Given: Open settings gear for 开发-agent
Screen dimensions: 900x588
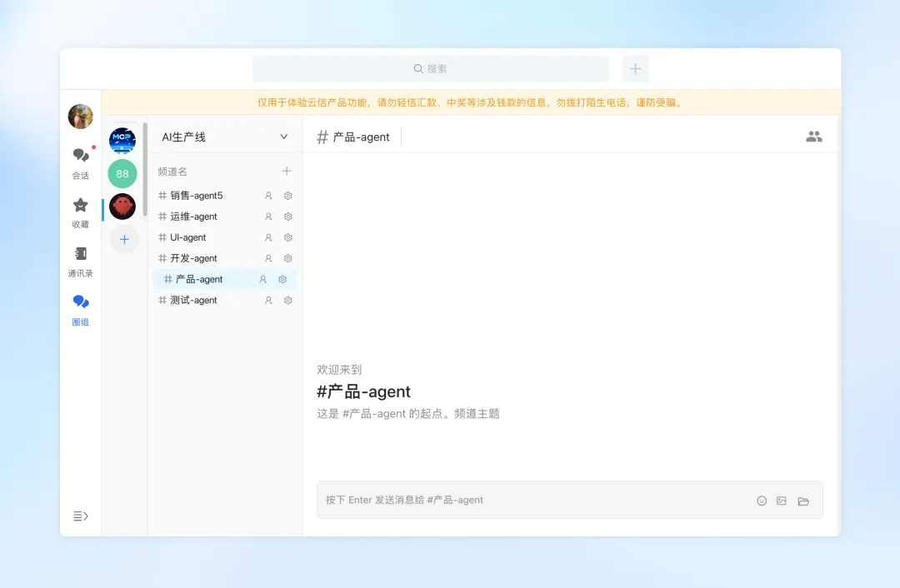Looking at the screenshot, I should click(288, 258).
